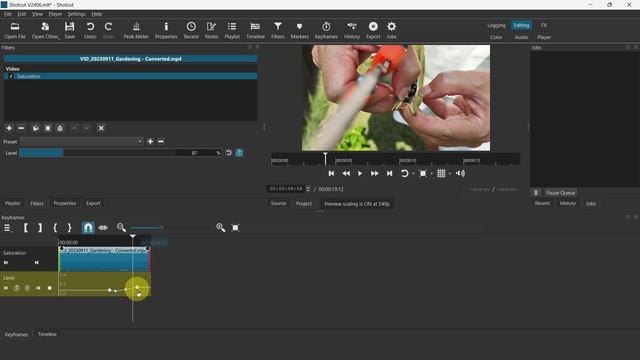Switch to the Color layout
This screenshot has height=360, width=640.
(496, 37)
